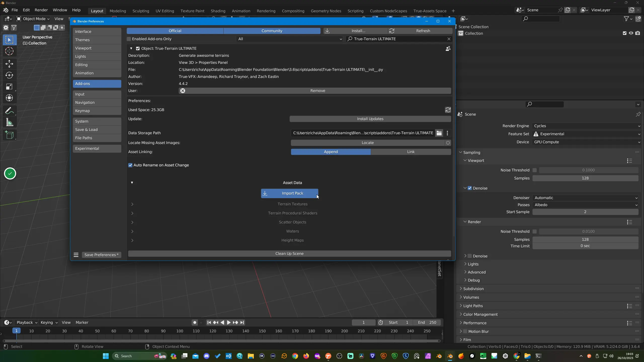Uncheck Auto Rename on Asset Change
The image size is (644, 362).
pyautogui.click(x=130, y=165)
